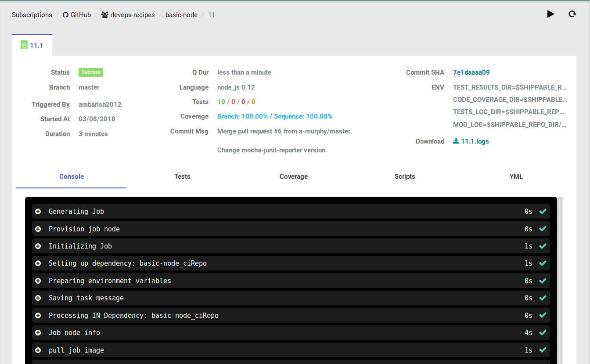The image size is (590, 364).
Task: Open basic-node breadcrumb link
Action: pos(181,15)
